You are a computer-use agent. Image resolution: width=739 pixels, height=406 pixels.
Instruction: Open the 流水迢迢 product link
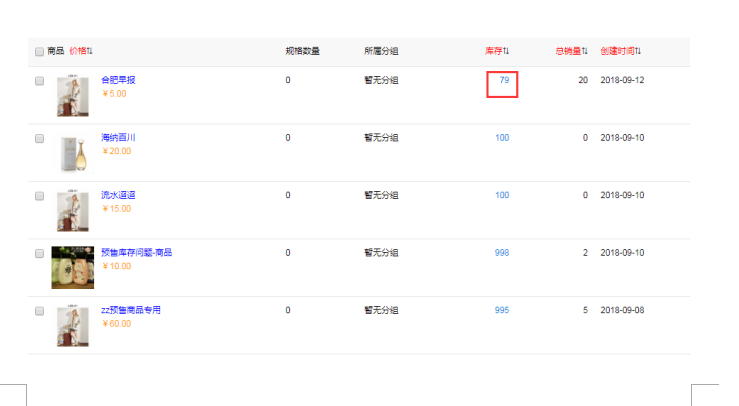[118, 195]
